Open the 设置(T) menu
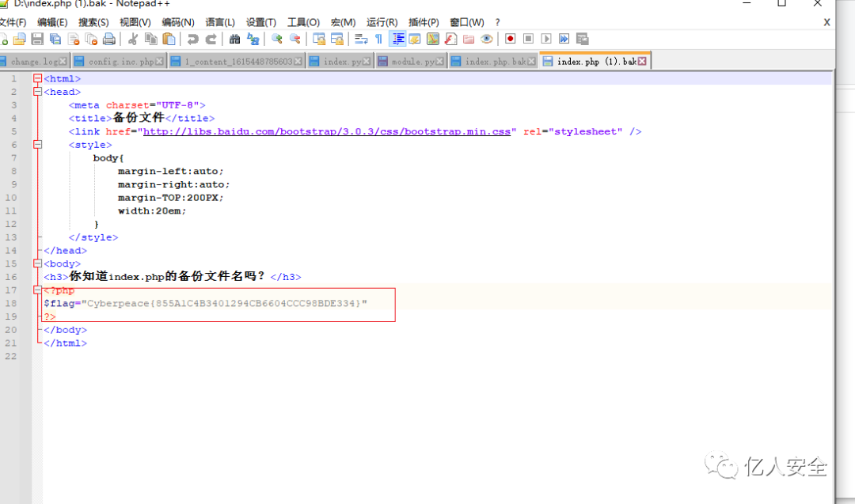Image resolution: width=855 pixels, height=504 pixels. pyautogui.click(x=260, y=22)
